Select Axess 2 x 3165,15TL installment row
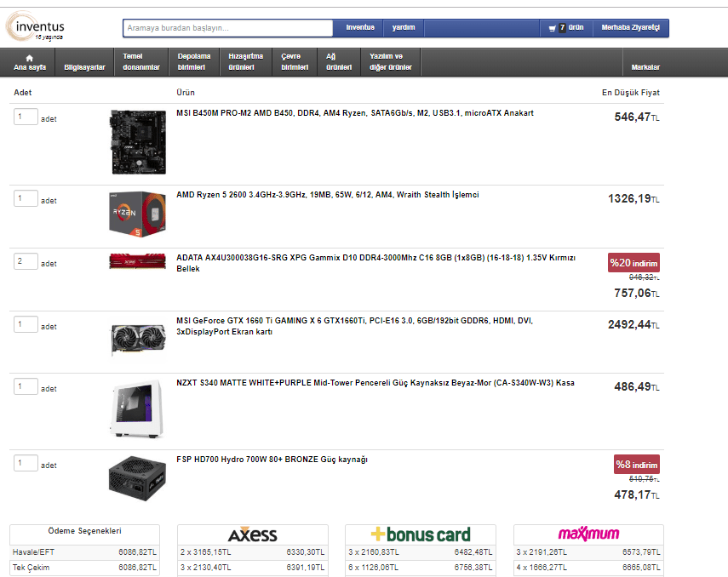 253,552
